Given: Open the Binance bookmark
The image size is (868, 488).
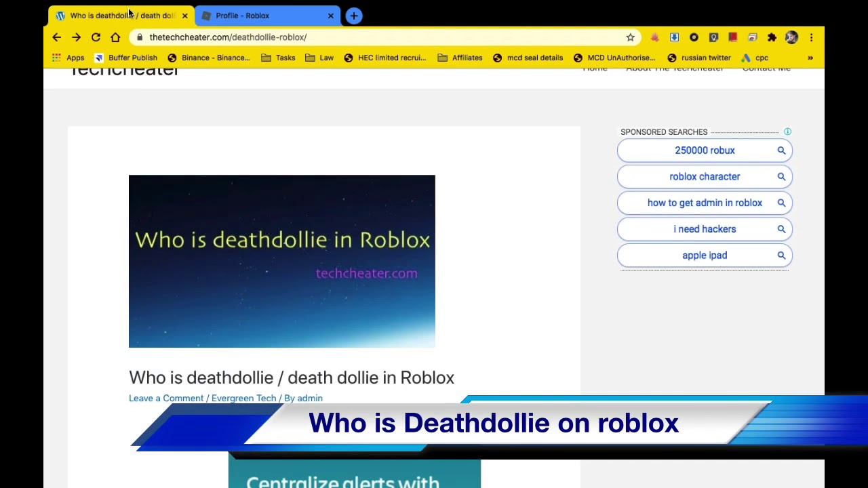Looking at the screenshot, I should pyautogui.click(x=209, y=58).
